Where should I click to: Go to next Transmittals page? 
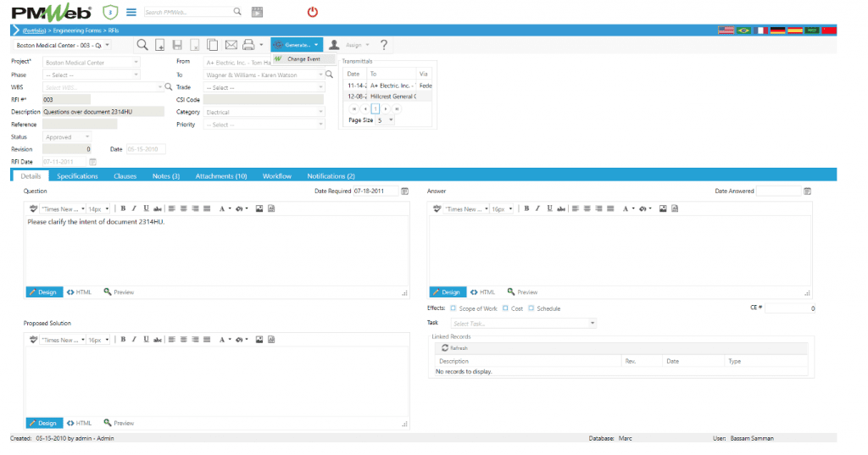point(386,108)
